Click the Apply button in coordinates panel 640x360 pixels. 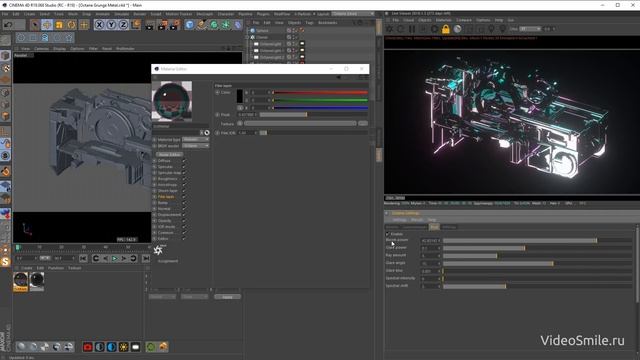pyautogui.click(x=227, y=297)
